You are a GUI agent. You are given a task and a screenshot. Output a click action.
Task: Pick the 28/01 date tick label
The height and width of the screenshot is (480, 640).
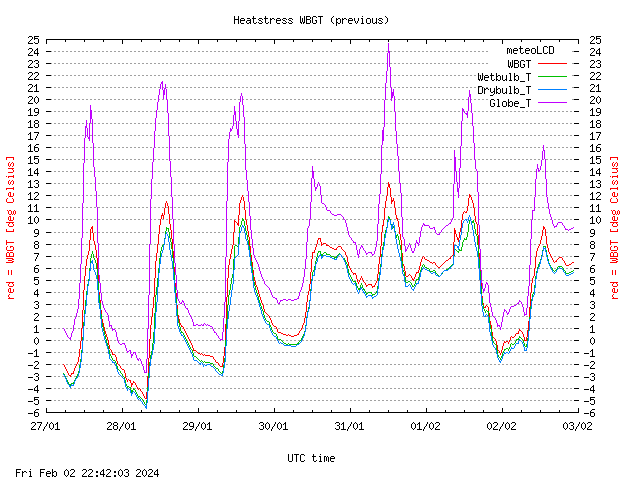click(121, 425)
